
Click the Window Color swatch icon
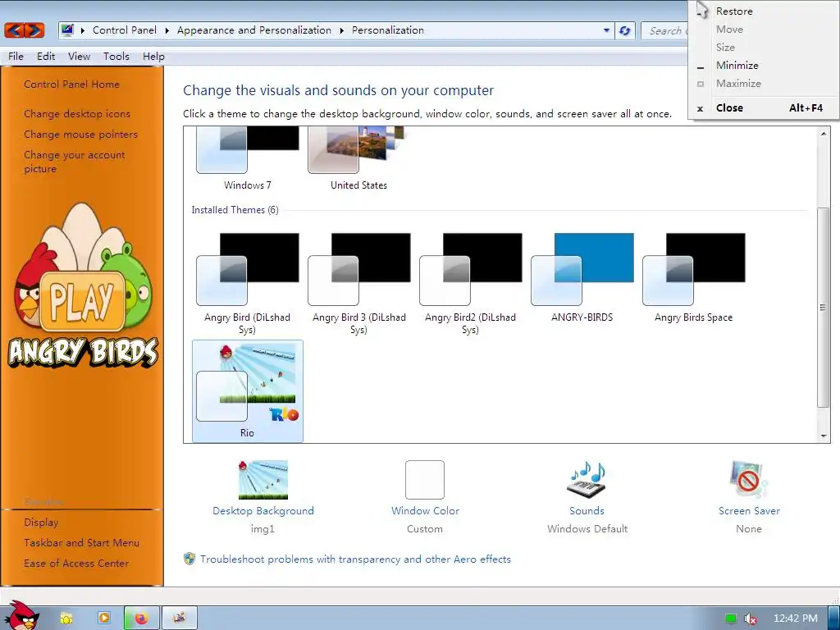(425, 479)
